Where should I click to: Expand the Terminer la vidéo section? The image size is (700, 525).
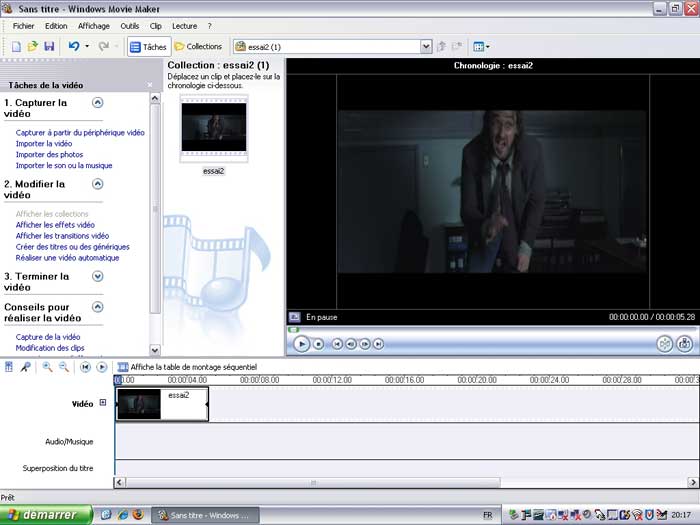click(x=97, y=276)
